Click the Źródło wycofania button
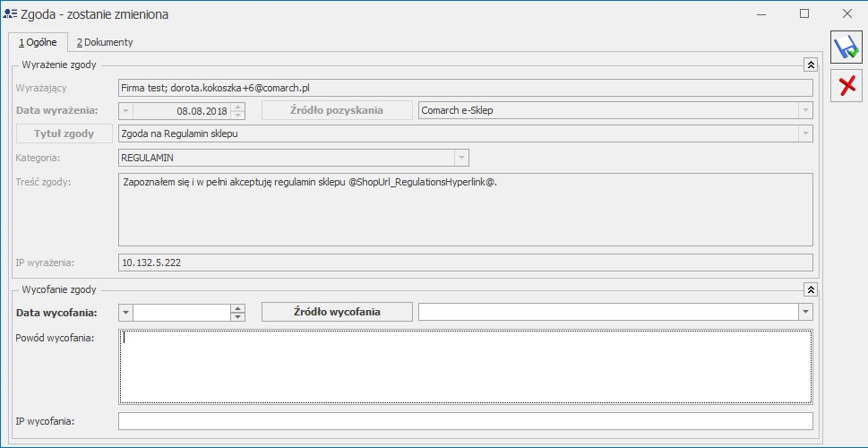The width and height of the screenshot is (868, 448). pyautogui.click(x=337, y=312)
